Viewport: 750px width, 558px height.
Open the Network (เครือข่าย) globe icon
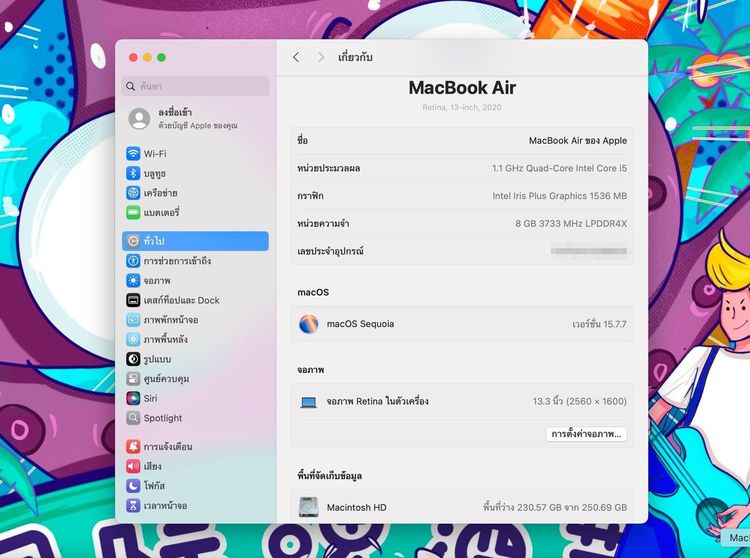pyautogui.click(x=133, y=193)
